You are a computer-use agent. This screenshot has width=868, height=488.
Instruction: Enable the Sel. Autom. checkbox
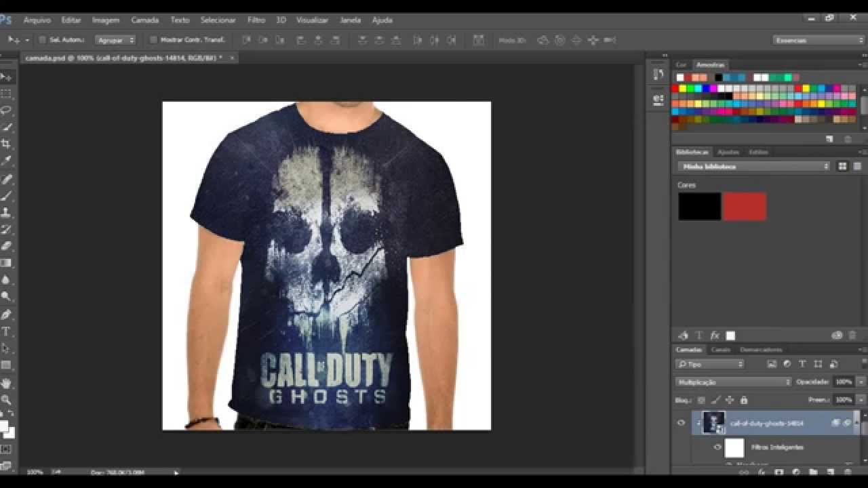point(42,40)
